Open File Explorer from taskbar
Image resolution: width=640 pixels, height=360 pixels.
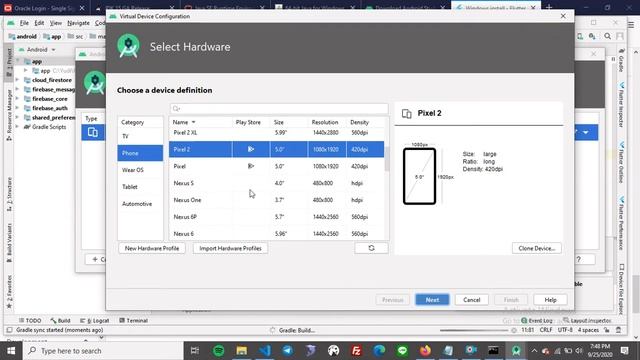point(242,351)
